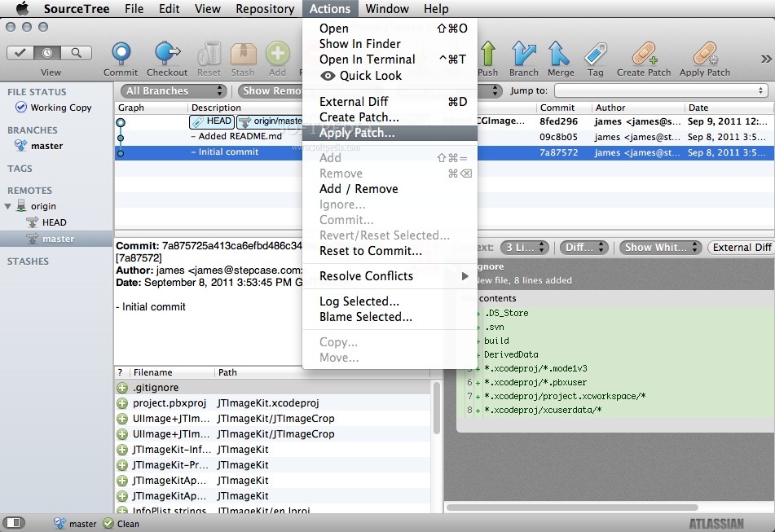Switch to search magnifier view
Image resolution: width=775 pixels, height=532 pixels.
click(x=76, y=53)
